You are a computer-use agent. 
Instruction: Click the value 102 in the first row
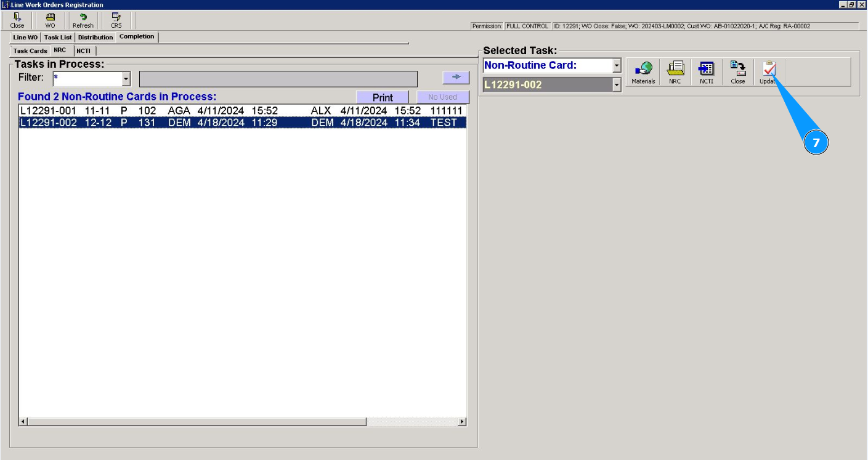[x=147, y=111]
